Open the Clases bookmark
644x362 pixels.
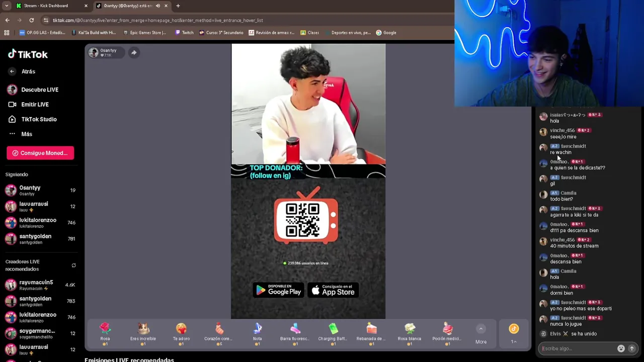[x=309, y=33]
